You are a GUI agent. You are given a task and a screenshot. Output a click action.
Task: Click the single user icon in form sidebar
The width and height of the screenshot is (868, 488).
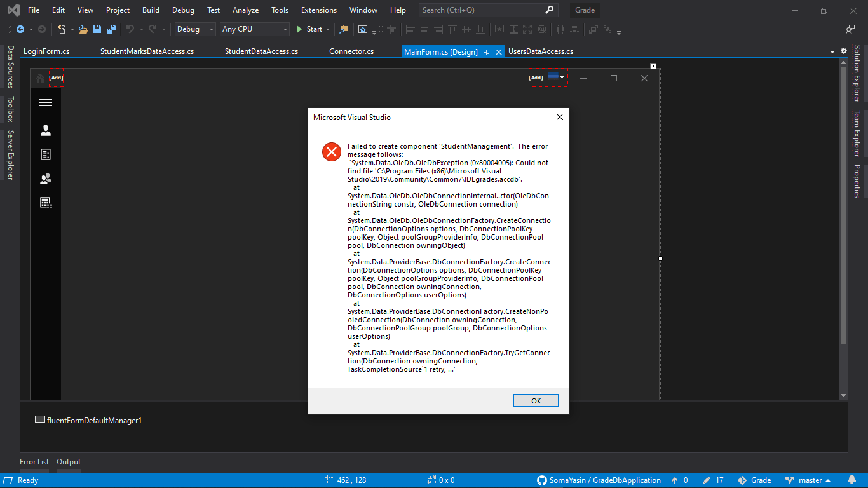(x=46, y=130)
